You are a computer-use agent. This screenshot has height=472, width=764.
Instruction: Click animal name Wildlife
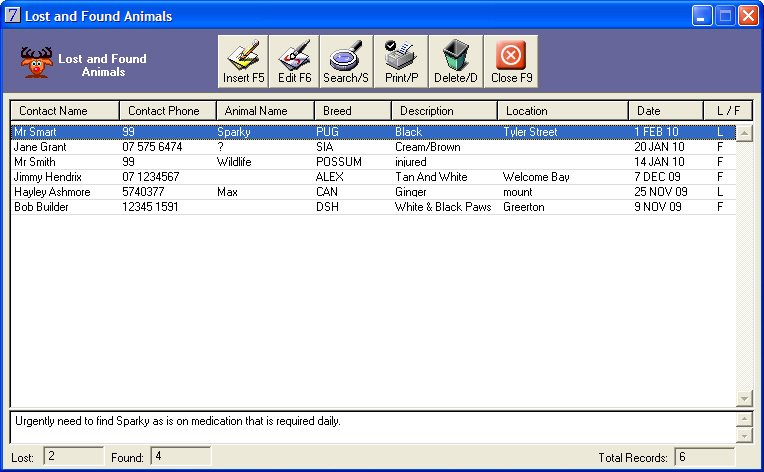pyautogui.click(x=234, y=162)
